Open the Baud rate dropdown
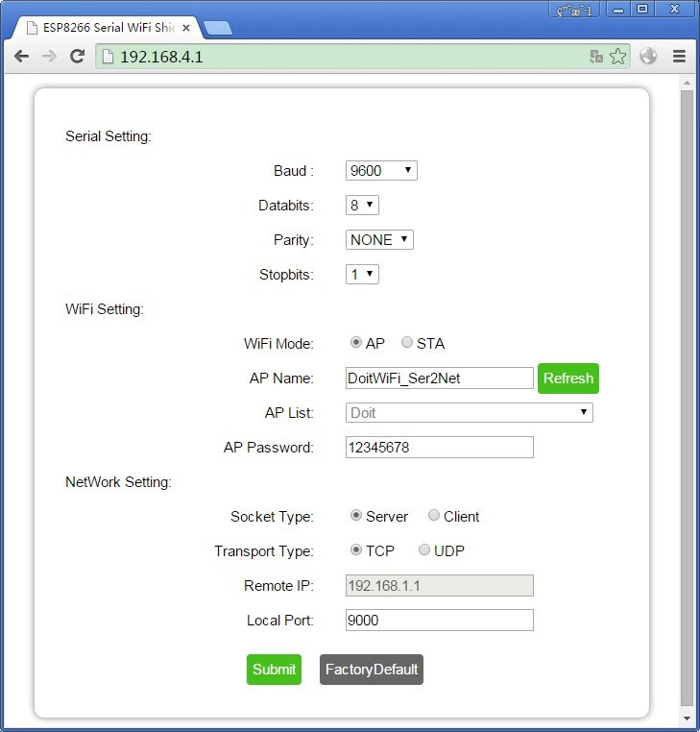 click(x=381, y=171)
